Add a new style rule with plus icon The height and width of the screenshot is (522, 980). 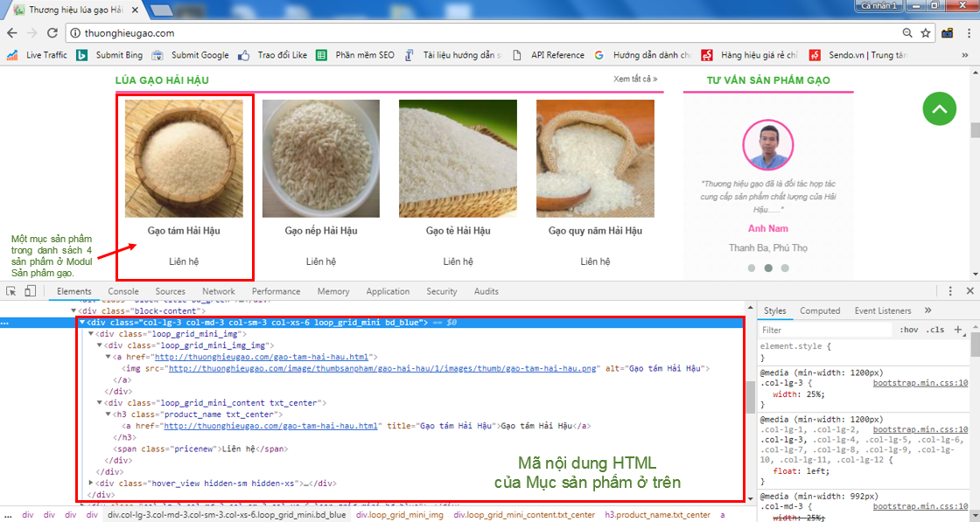click(958, 330)
